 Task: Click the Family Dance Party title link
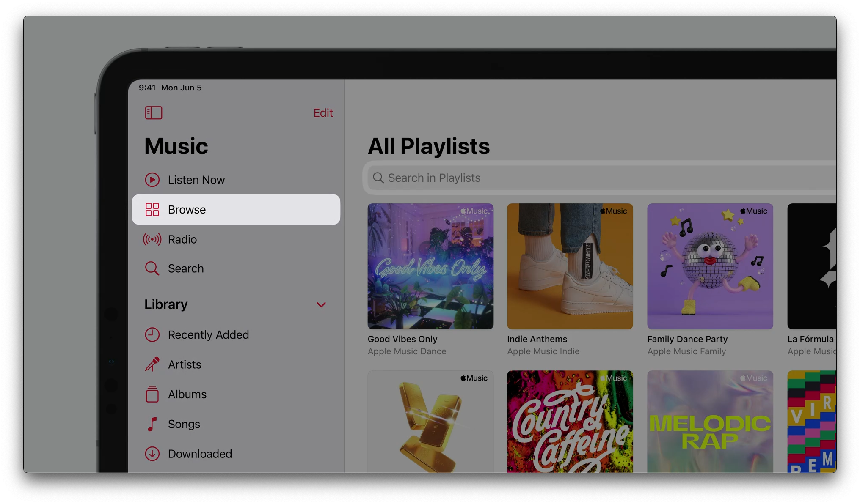coord(687,339)
